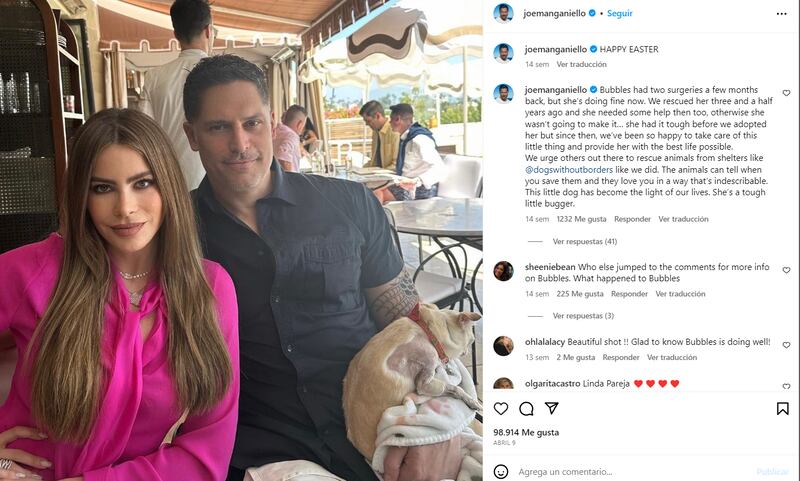
Task: Like the post with the heart icon
Action: pos(501,408)
